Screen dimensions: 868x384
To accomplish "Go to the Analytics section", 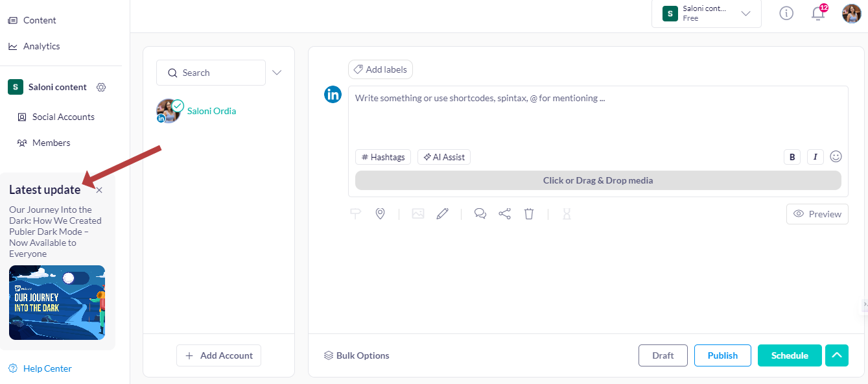I will [x=43, y=46].
